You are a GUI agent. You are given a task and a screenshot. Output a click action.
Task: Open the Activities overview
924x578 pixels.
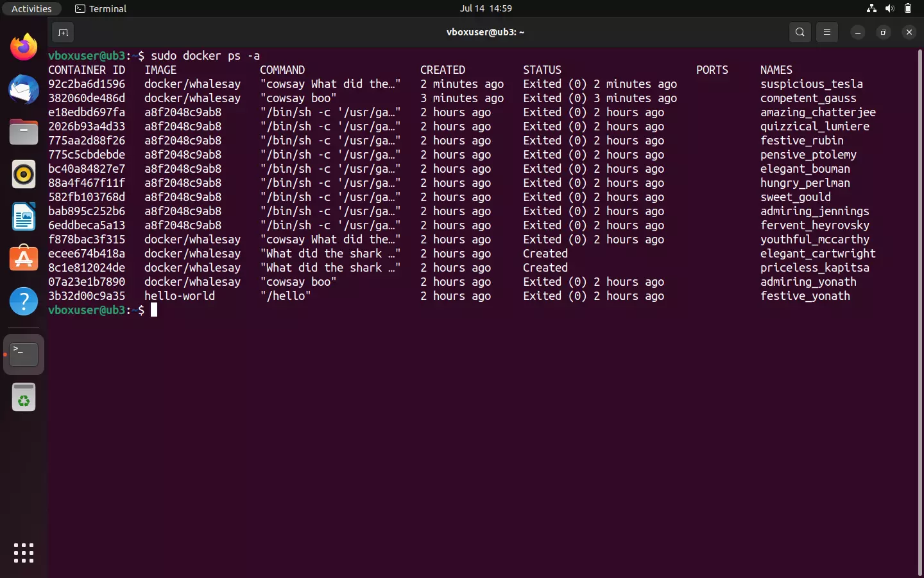(31, 8)
